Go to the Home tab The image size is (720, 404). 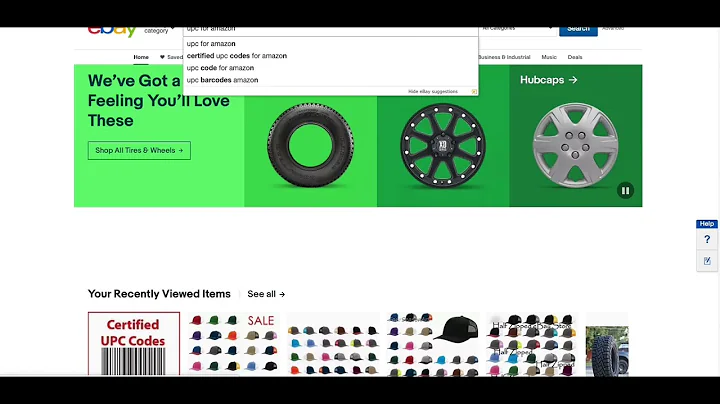click(x=141, y=57)
